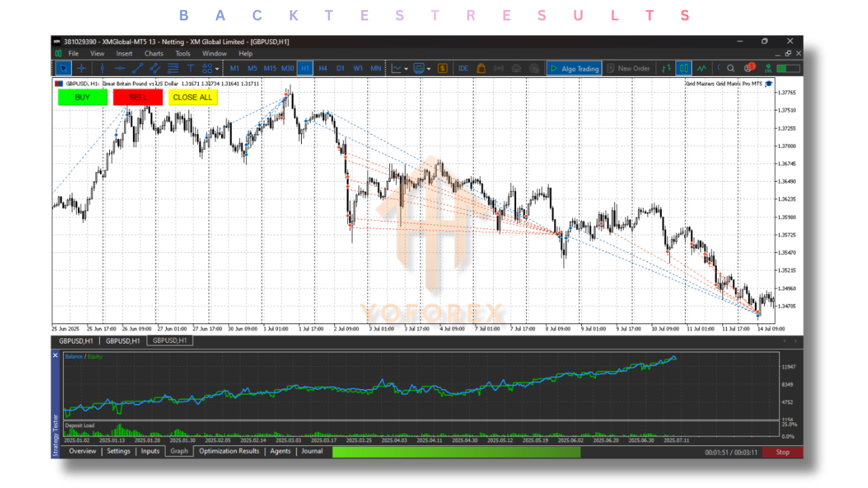Switch timeframe to H4
The width and height of the screenshot is (868, 488).
coord(323,68)
